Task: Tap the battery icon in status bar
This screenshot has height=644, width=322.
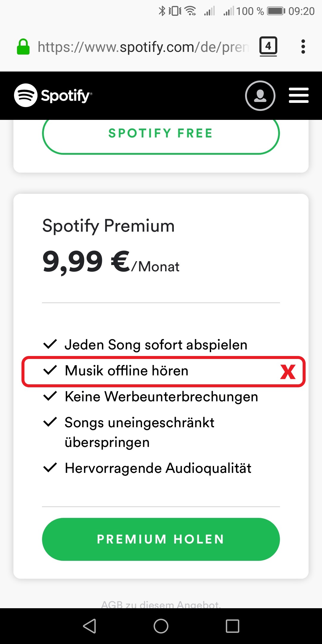Action: pyautogui.click(x=276, y=11)
